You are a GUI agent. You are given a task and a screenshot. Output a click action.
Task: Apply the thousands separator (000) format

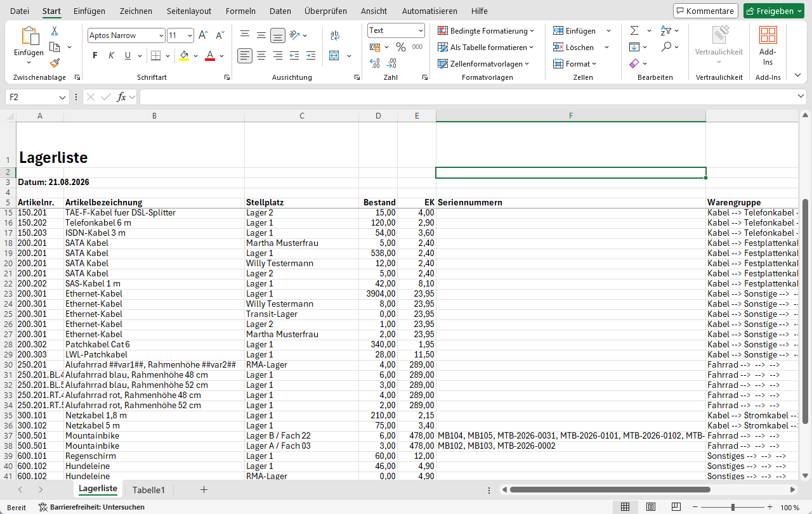pos(417,47)
